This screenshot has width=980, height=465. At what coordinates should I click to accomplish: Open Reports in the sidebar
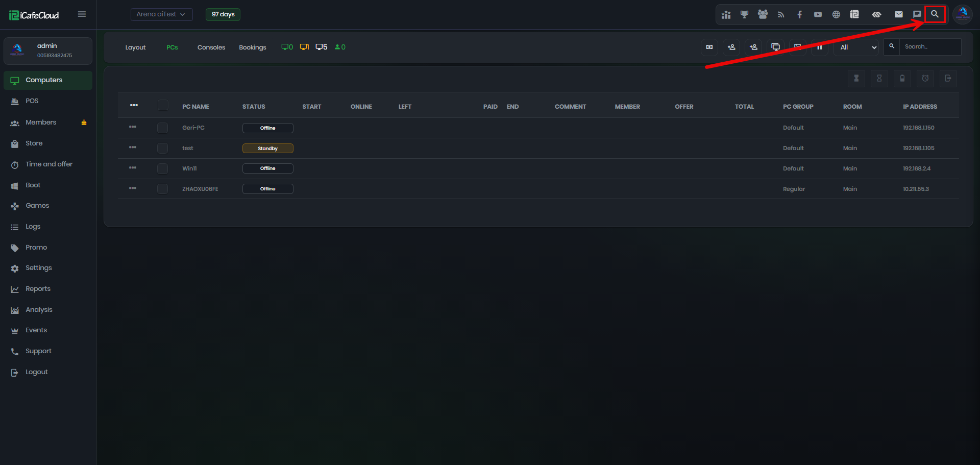pos(48,289)
